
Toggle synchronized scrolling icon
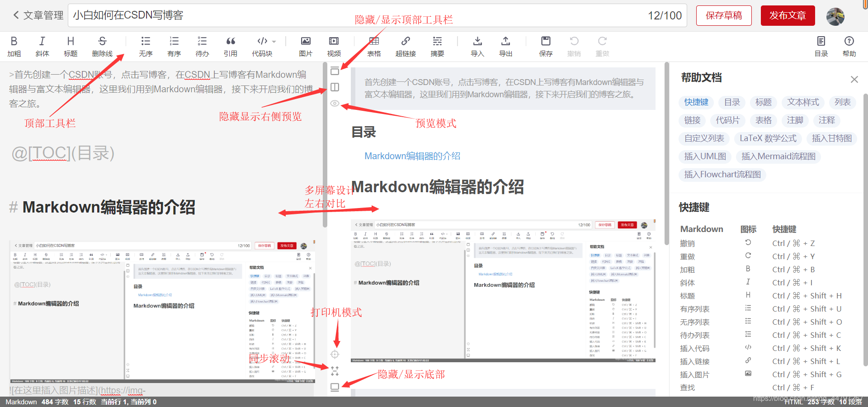click(x=335, y=371)
